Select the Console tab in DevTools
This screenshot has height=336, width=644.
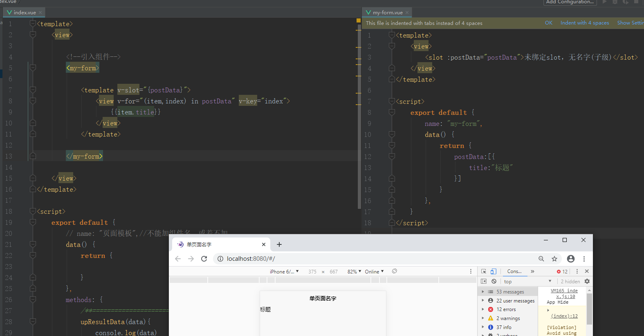coord(514,271)
